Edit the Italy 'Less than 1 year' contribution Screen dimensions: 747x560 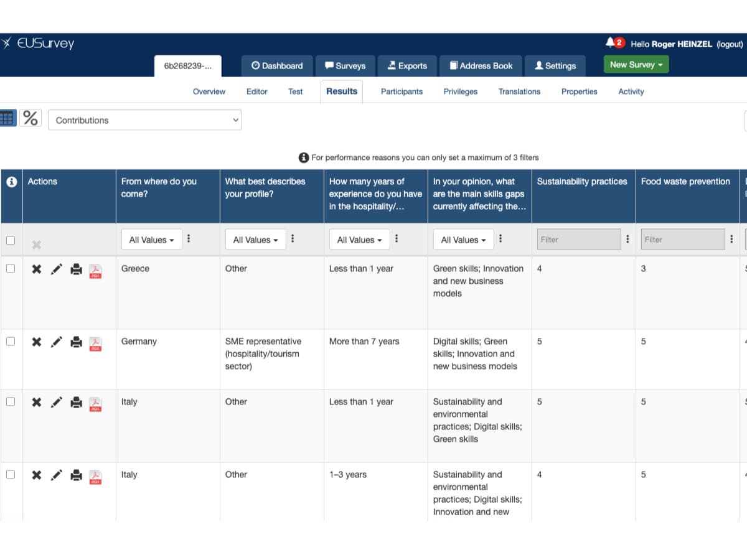[x=56, y=403]
